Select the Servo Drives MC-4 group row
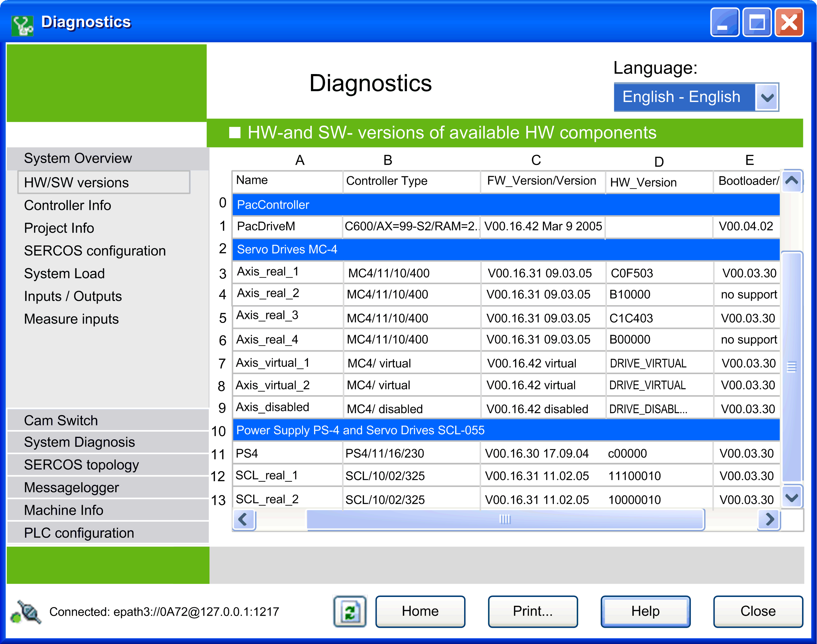Image resolution: width=817 pixels, height=644 pixels. click(506, 249)
